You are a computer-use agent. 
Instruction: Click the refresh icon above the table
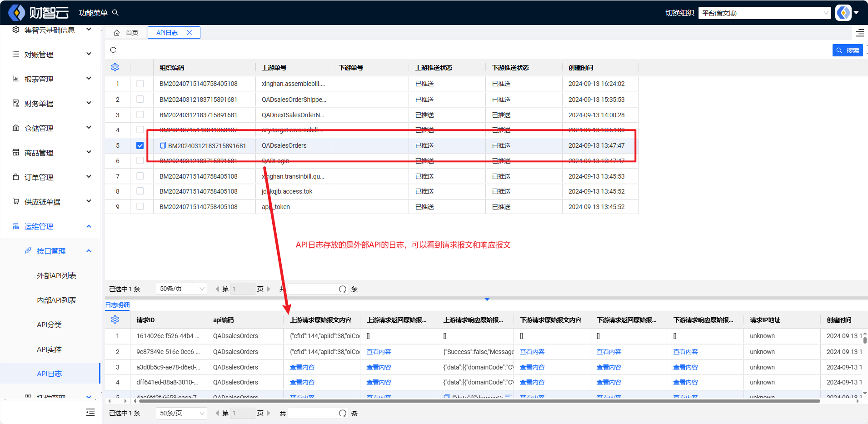(113, 50)
